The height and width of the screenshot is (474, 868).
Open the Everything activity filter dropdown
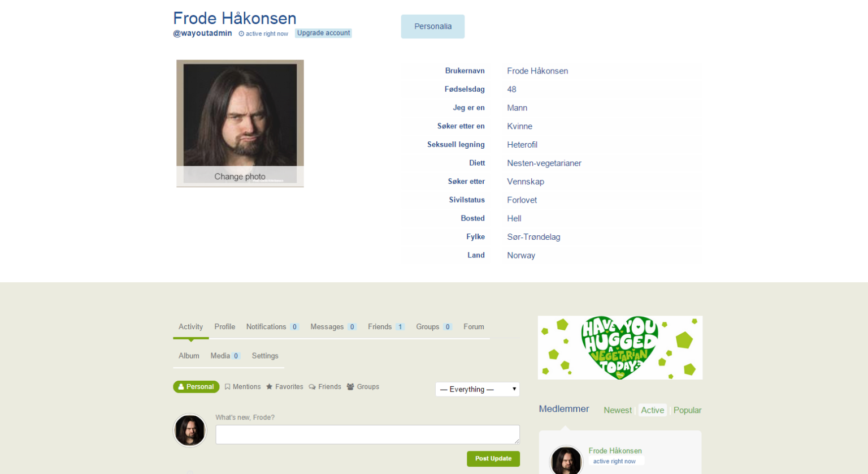click(478, 389)
